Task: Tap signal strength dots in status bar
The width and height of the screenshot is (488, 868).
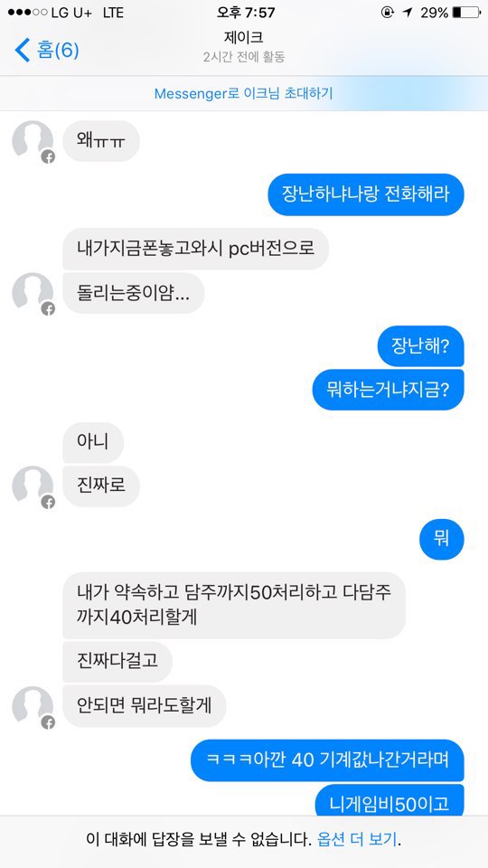Action: coord(28,12)
